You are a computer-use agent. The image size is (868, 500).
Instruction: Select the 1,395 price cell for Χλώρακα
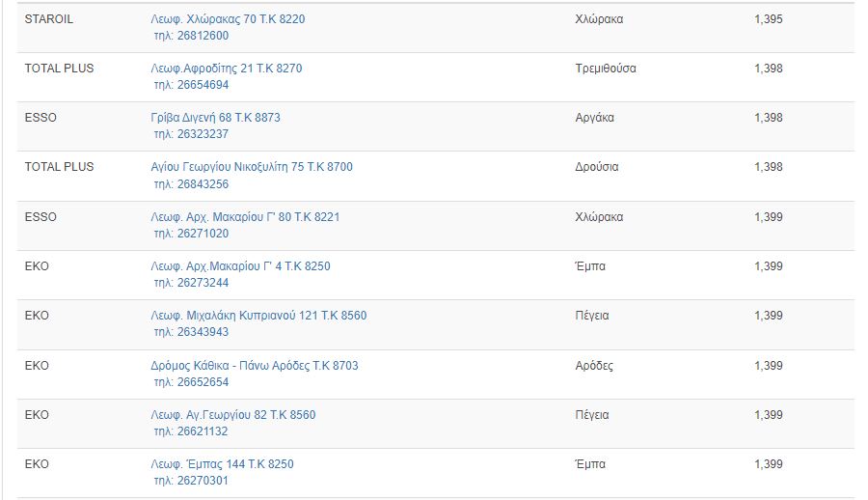769,19
